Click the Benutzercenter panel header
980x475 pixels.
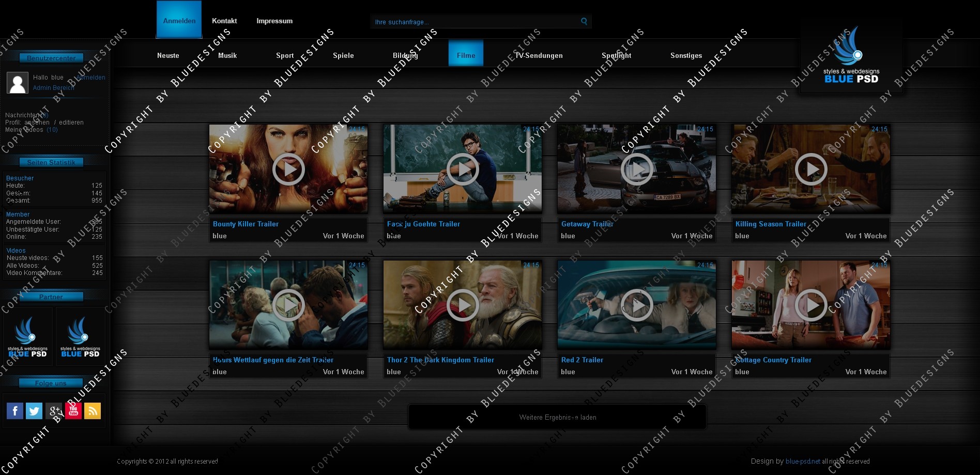pos(51,58)
